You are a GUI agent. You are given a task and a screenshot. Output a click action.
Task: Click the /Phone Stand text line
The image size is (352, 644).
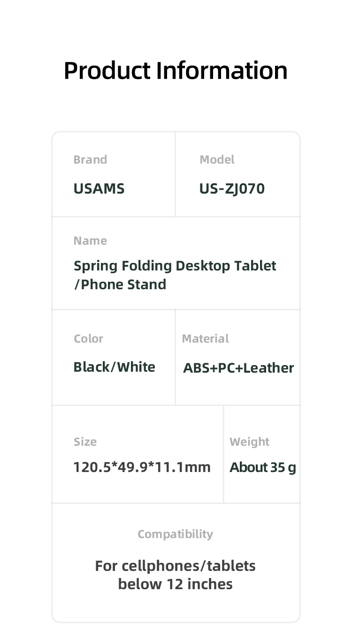point(120,285)
